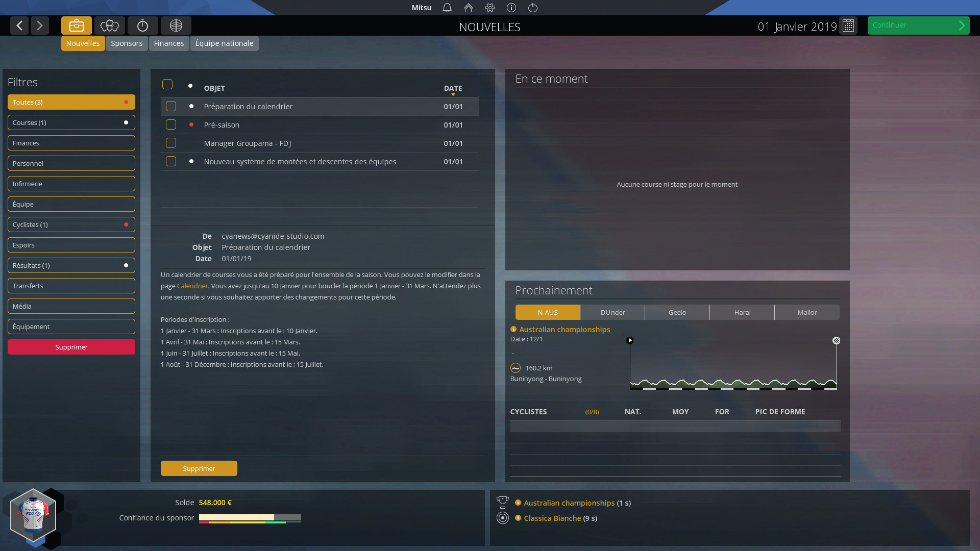Viewport: 980px width, 551px height.
Task: Click the Confiance du sponsor gauge bar
Action: (x=250, y=518)
